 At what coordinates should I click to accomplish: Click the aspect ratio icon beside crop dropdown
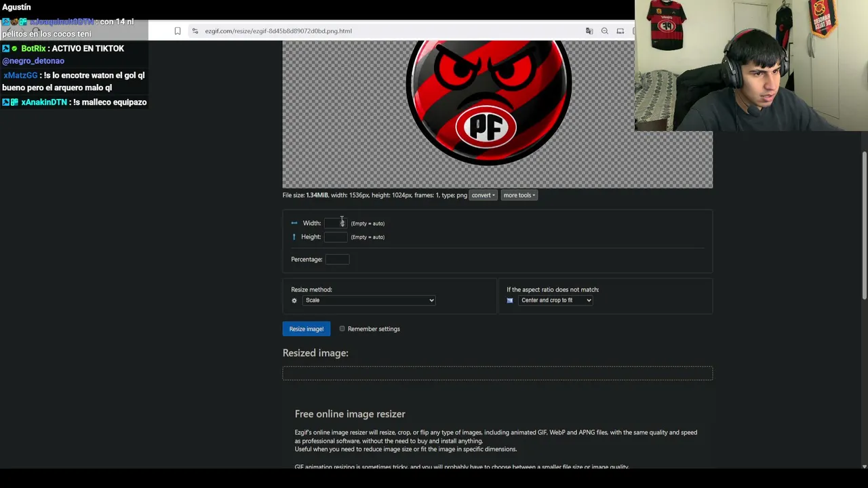[x=510, y=300]
